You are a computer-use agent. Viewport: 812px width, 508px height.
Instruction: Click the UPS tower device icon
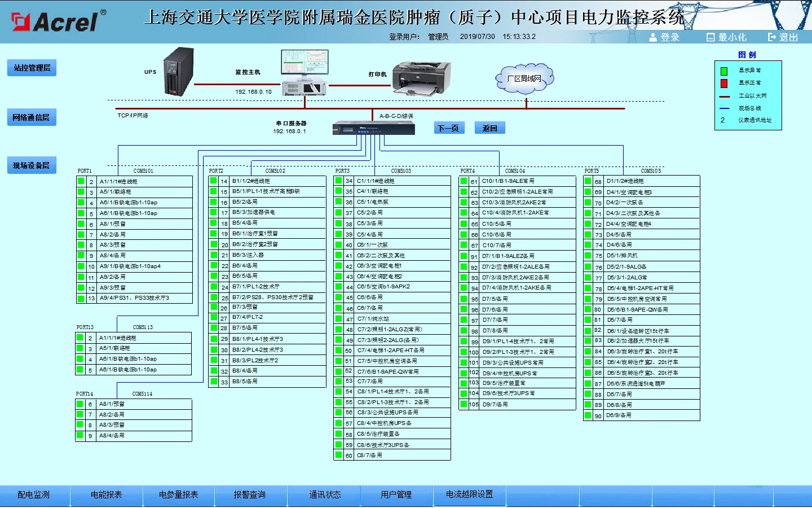point(178,72)
